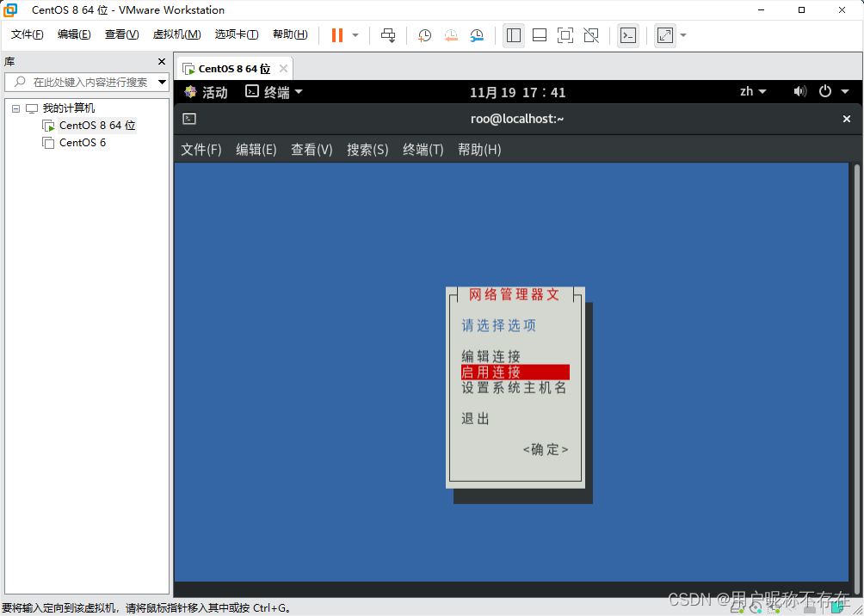864x616 pixels.
Task: Select 设置系统主机名 option
Action: [514, 388]
